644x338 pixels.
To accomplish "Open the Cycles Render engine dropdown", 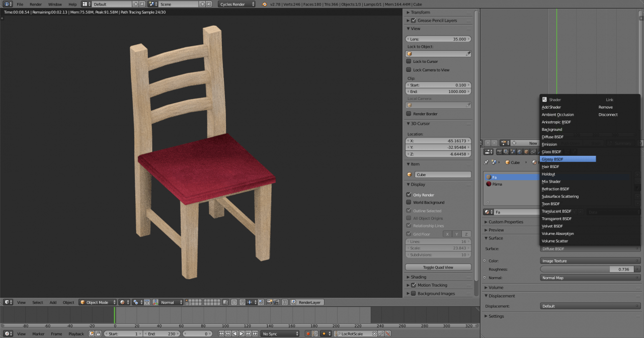I will (x=236, y=4).
